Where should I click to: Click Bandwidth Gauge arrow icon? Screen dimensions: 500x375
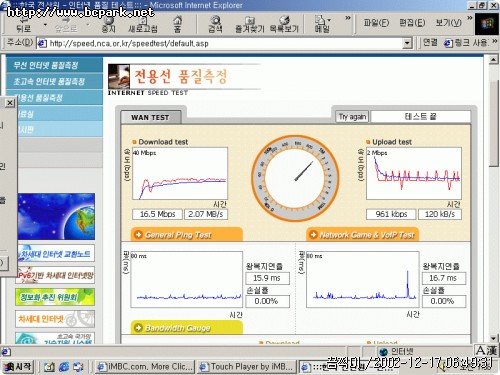[138, 328]
